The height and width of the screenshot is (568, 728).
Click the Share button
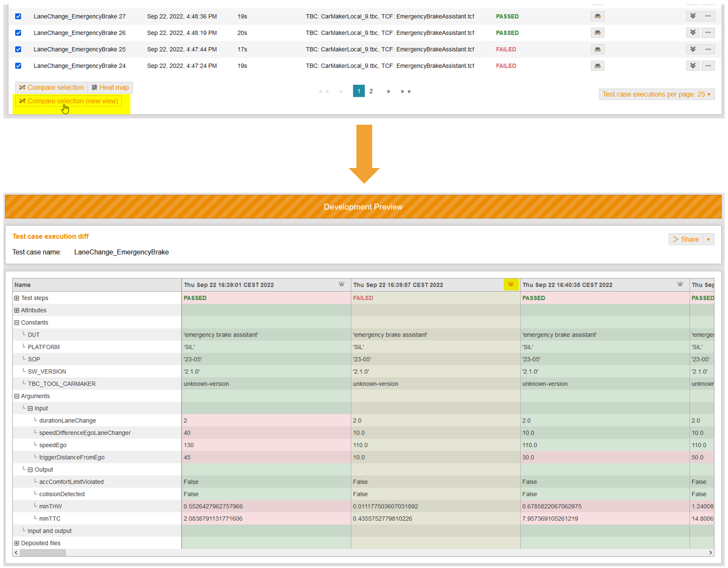point(687,239)
